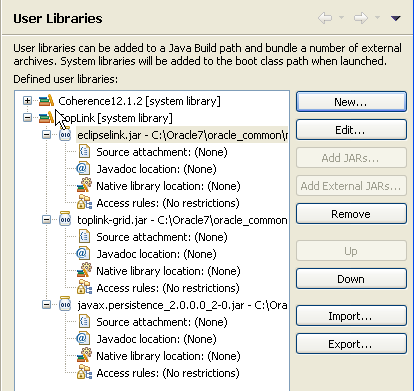414x391 pixels.
Task: Select the javax.persistence_2.0.0.0_2-0.jar entry
Action: (182, 305)
